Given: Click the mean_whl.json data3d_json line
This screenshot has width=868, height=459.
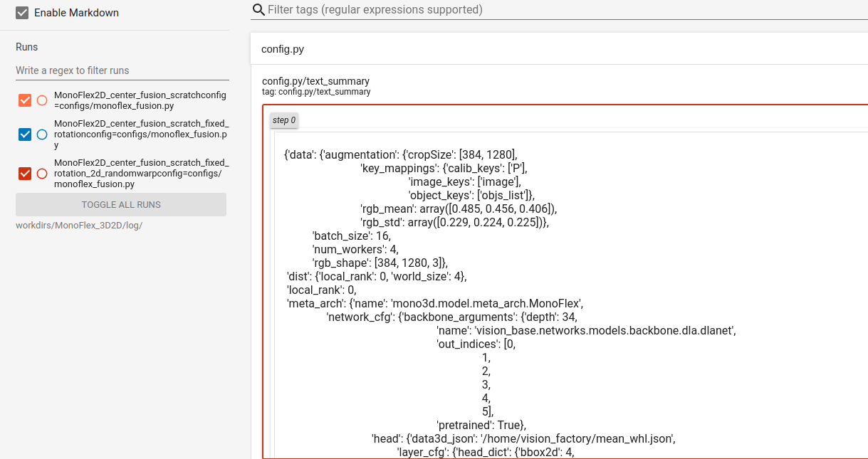Looking at the screenshot, I should tap(523, 438).
